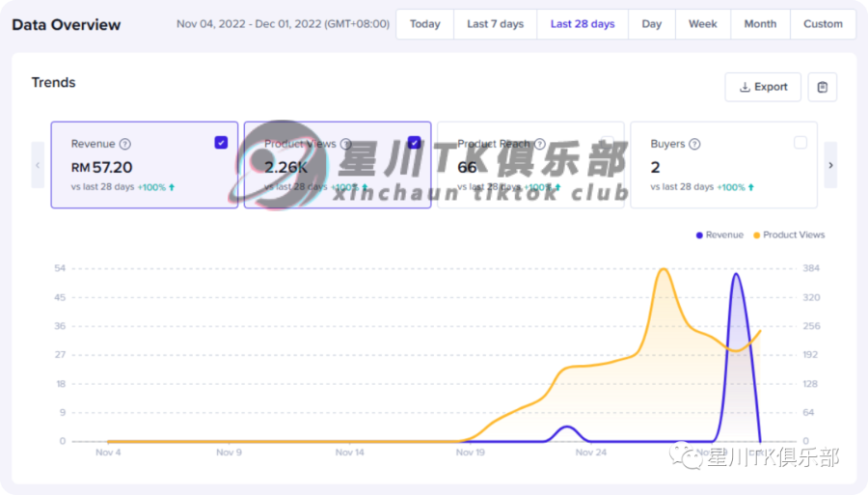Click the date range Nov 04 - Dec 01 text

click(x=283, y=24)
